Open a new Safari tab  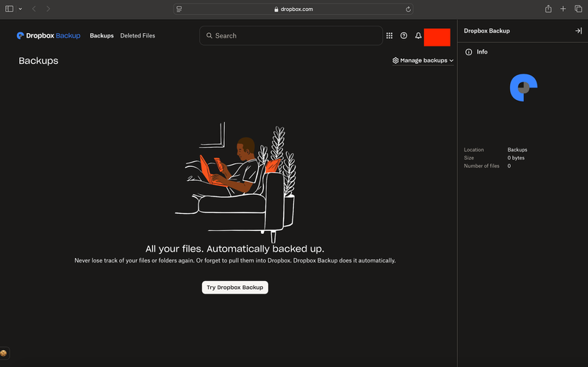563,9
